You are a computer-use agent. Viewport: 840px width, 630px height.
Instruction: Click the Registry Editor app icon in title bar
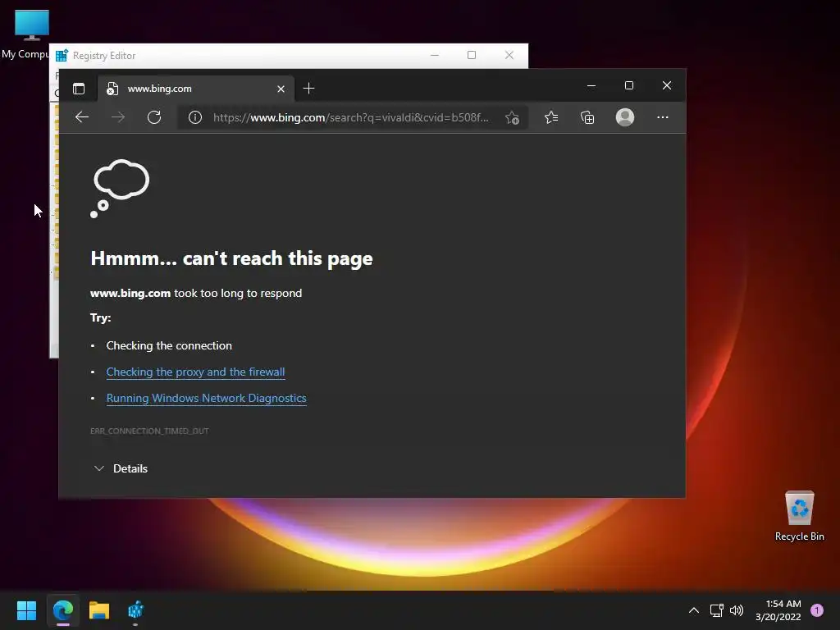point(62,55)
